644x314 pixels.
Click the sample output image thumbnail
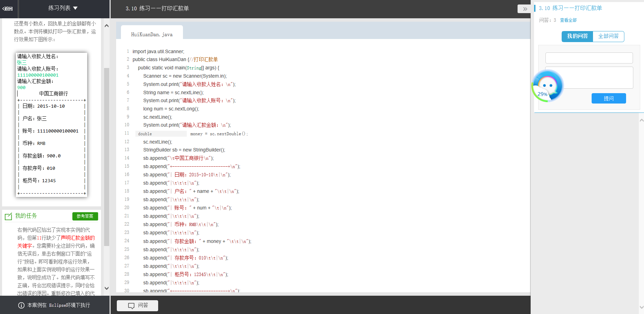pyautogui.click(x=52, y=125)
